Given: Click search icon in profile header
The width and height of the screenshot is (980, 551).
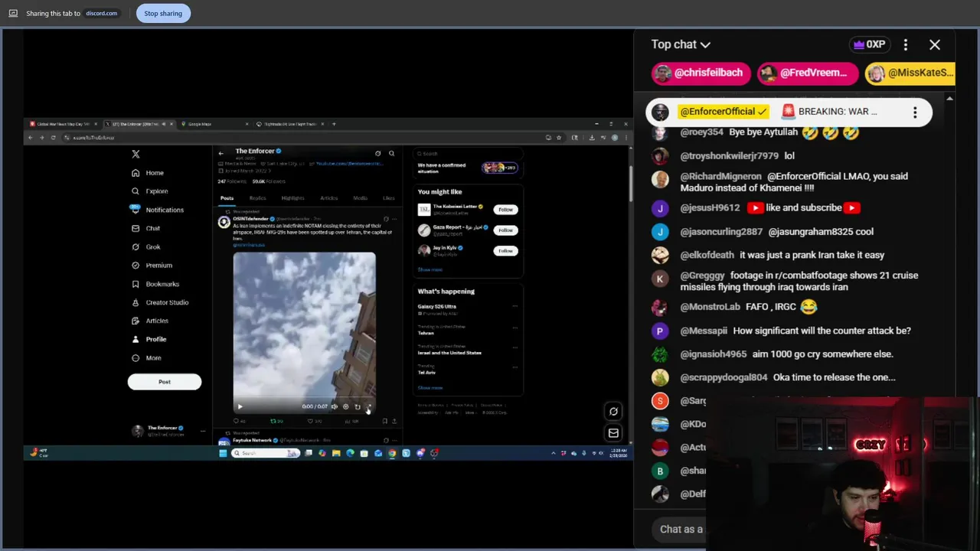Looking at the screenshot, I should (x=391, y=153).
